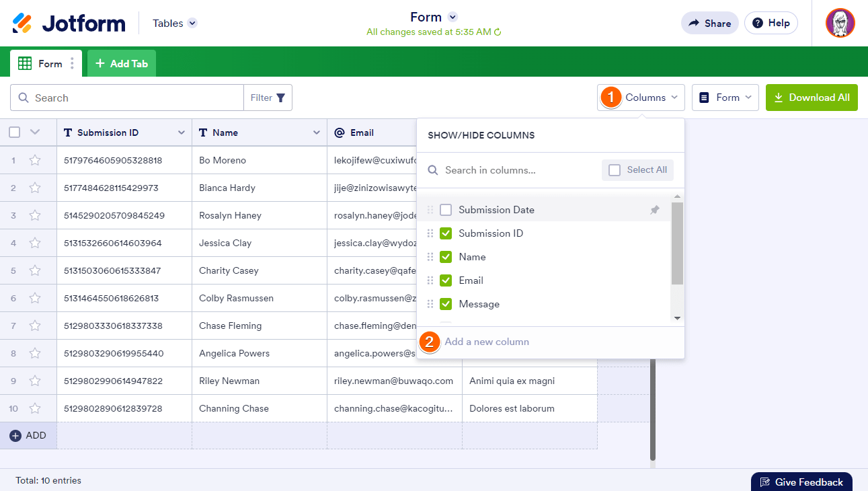Screen dimensions: 868x491
Task: Grab the drag handle beside Email column
Action: (x=430, y=280)
